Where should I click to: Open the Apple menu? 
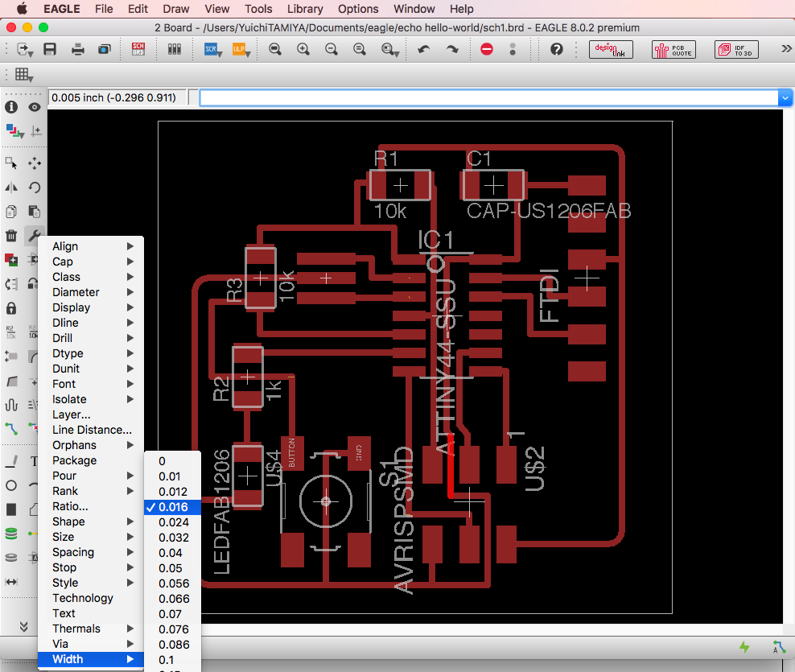(22, 9)
